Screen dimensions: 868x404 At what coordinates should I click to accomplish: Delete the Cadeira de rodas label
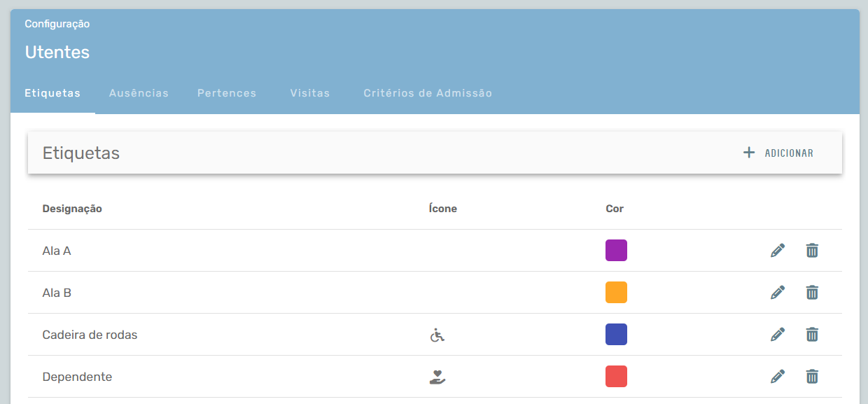pyautogui.click(x=812, y=335)
